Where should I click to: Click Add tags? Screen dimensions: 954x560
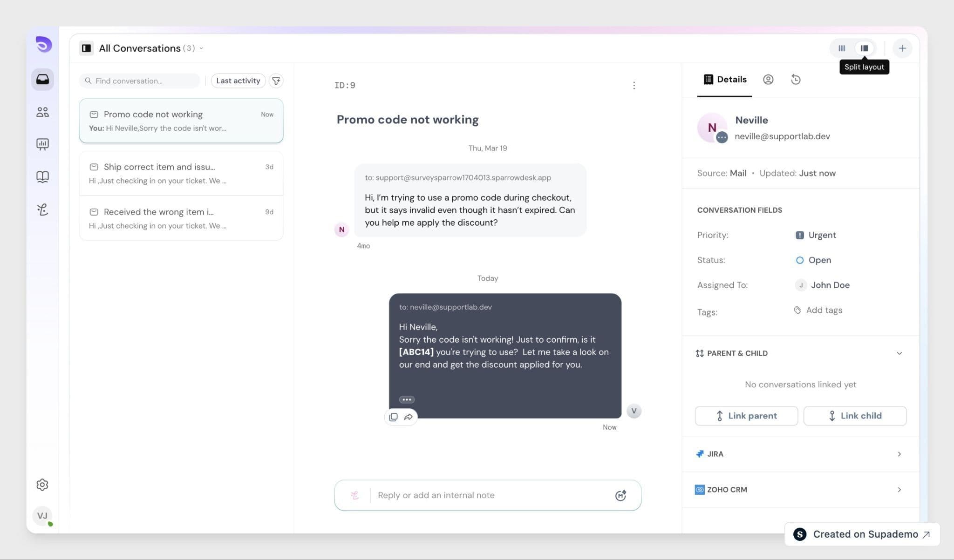click(x=818, y=310)
